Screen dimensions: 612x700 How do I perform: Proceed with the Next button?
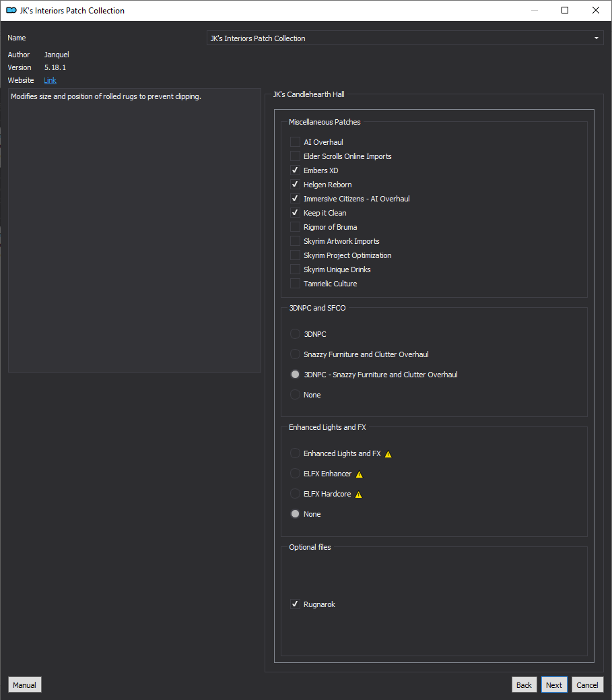554,685
